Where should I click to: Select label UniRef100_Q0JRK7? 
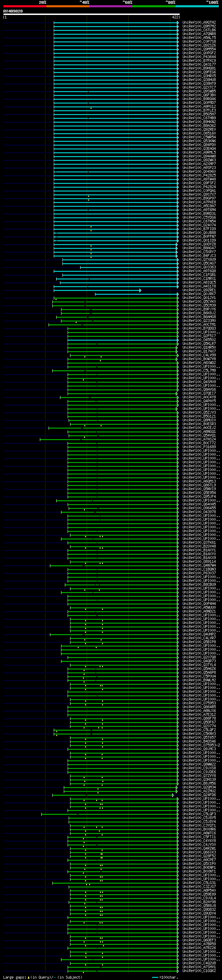click(x=199, y=294)
